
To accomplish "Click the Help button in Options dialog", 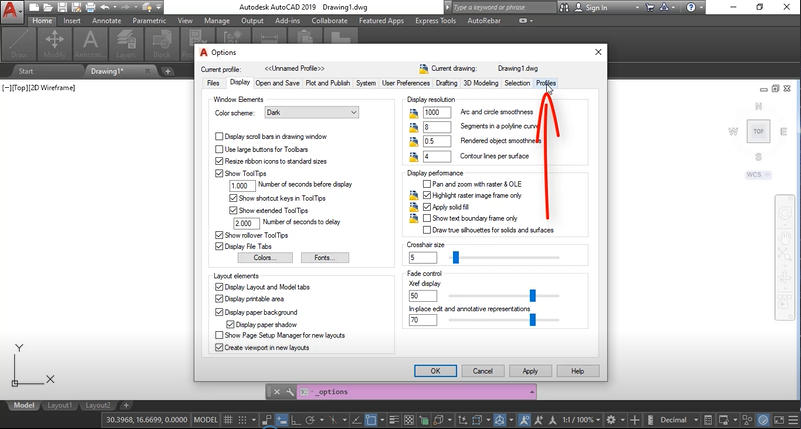I will coord(578,371).
